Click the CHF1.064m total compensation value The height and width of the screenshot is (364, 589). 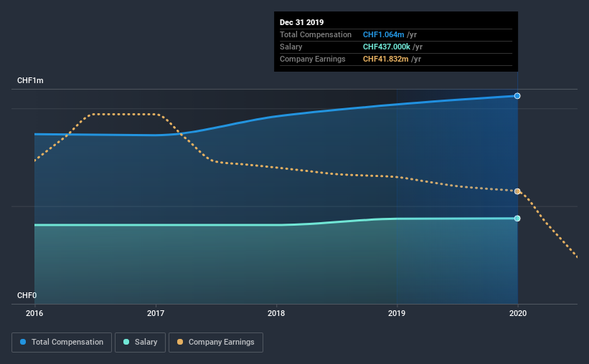coord(384,34)
